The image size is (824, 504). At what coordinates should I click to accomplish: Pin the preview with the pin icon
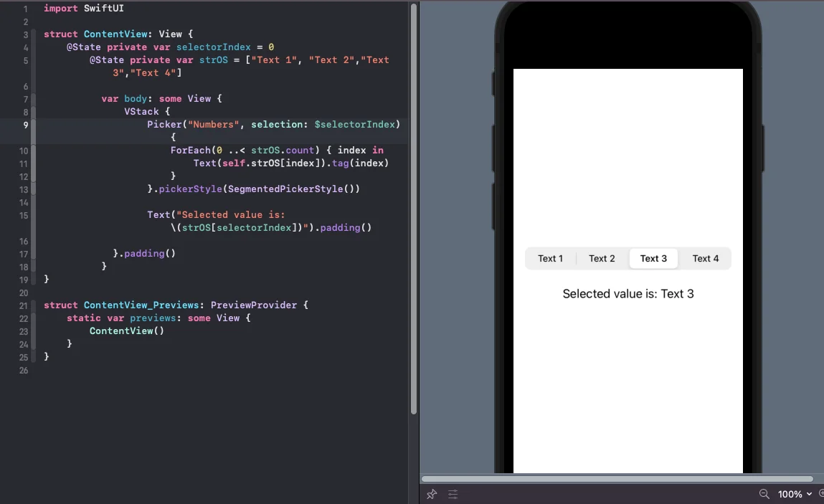tap(432, 494)
